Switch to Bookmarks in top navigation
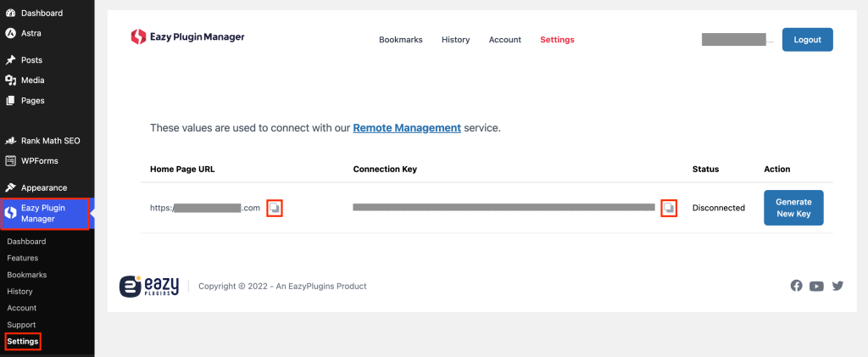The width and height of the screenshot is (868, 357). pyautogui.click(x=401, y=40)
